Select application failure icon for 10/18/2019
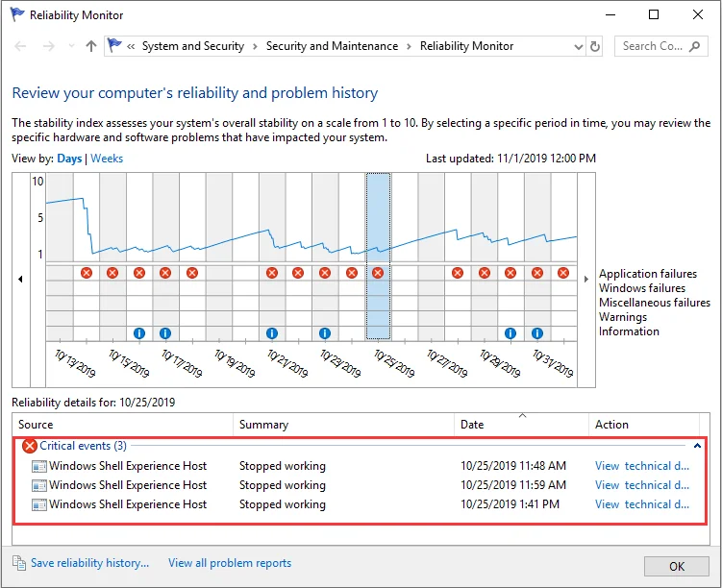 pyautogui.click(x=192, y=273)
